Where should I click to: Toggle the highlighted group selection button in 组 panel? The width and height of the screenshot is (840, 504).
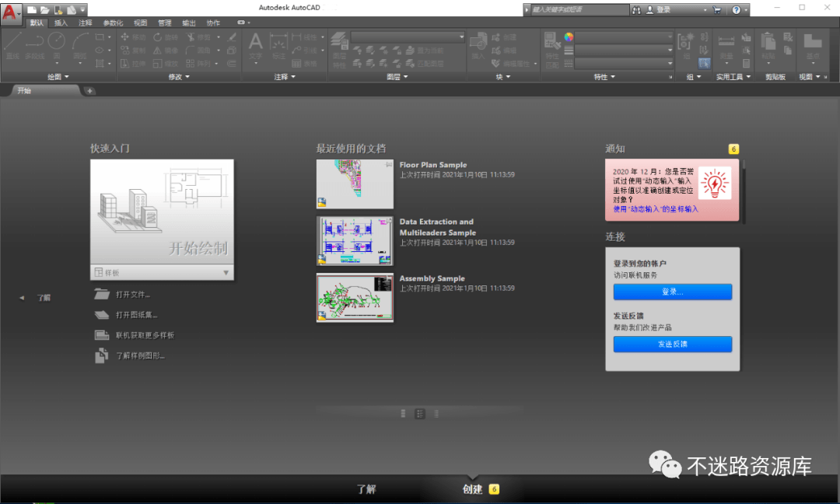pyautogui.click(x=704, y=63)
